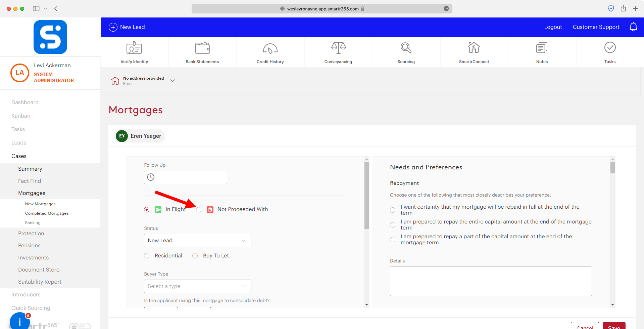This screenshot has width=644, height=329.
Task: Select 'certainty mortgage repaid in full' option
Action: click(x=393, y=210)
